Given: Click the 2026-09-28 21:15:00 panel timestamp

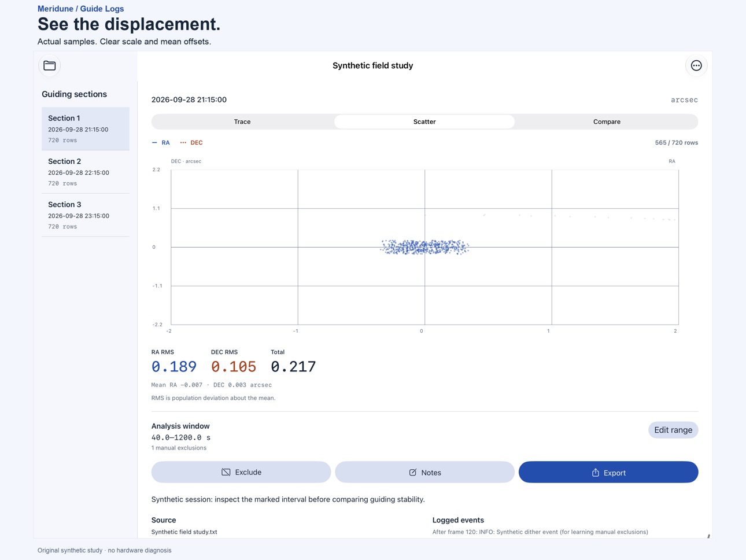Looking at the screenshot, I should pyautogui.click(x=189, y=100).
